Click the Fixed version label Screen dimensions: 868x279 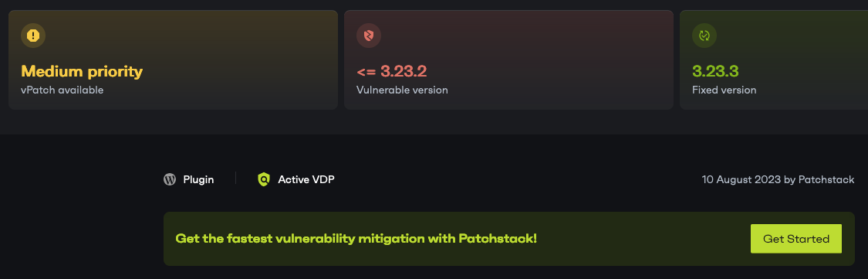pos(724,90)
